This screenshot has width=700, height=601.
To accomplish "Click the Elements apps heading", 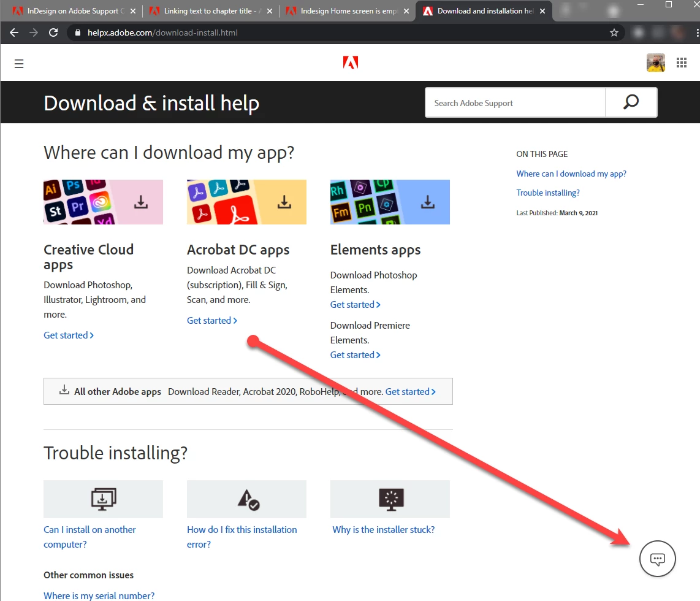I will 375,250.
